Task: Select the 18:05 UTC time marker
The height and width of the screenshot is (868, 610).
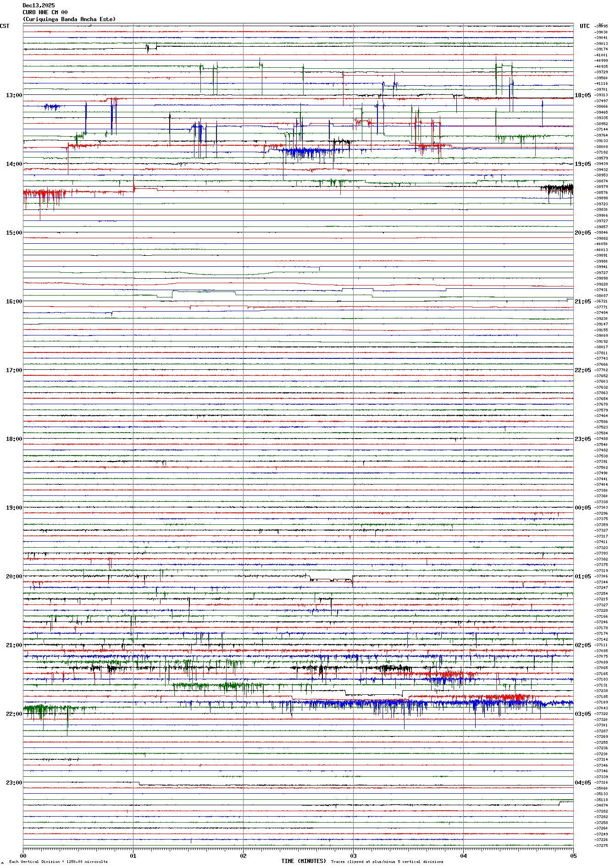Action: 583,95
